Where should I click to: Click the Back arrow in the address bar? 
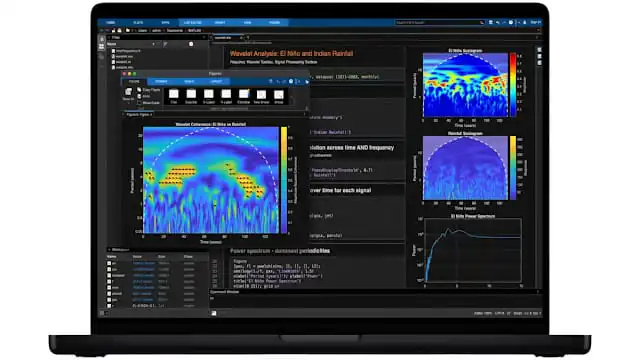(x=102, y=30)
